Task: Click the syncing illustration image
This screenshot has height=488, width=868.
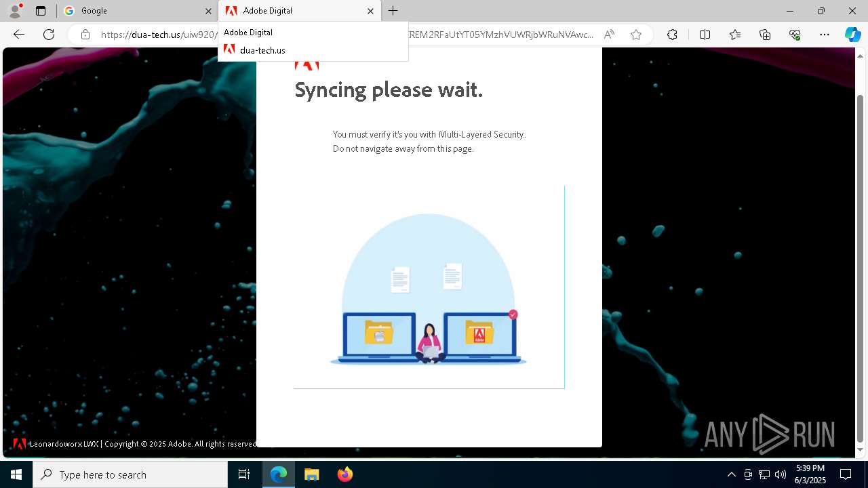Action: pos(429,287)
